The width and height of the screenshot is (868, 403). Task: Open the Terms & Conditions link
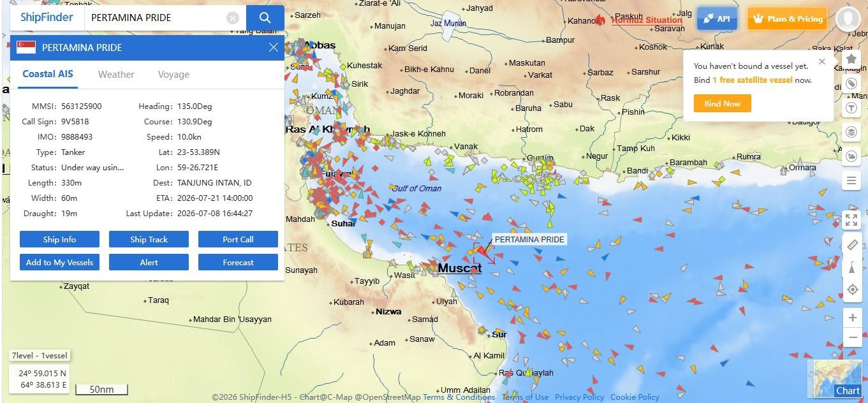coord(459,397)
